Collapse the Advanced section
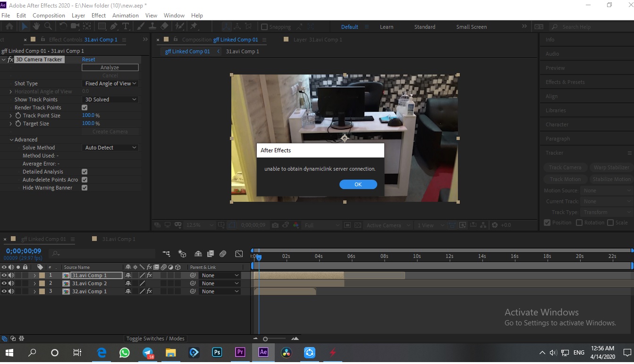This screenshot has height=364, width=634. [x=11, y=140]
